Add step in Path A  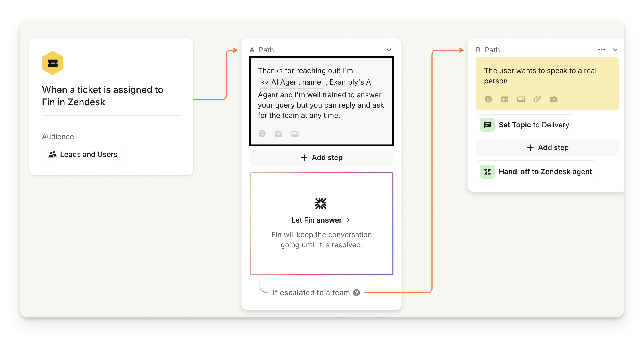[321, 157]
